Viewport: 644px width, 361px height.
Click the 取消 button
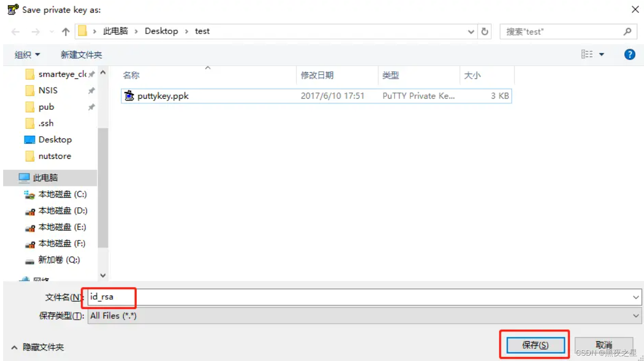point(604,345)
